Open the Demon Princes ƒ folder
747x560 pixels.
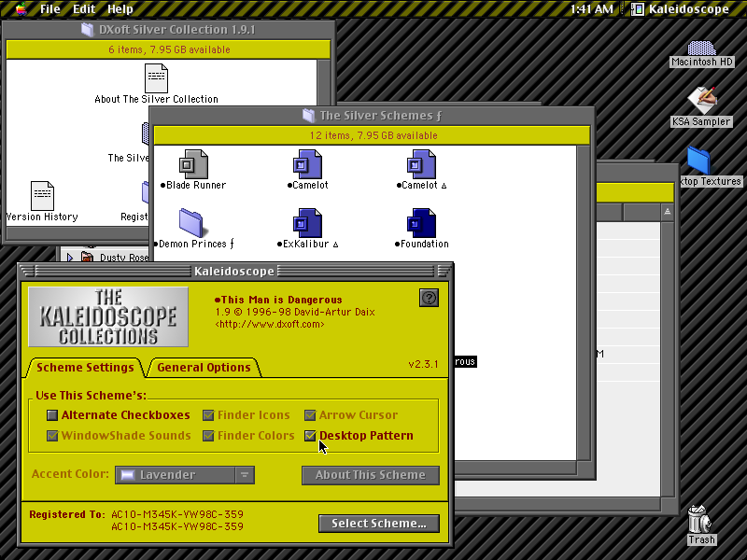click(x=192, y=223)
